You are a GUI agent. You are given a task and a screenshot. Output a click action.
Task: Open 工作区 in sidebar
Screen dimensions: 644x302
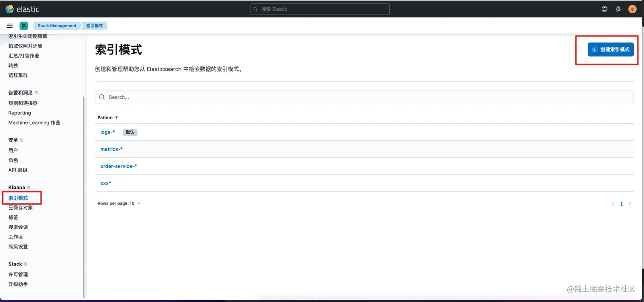pos(15,237)
